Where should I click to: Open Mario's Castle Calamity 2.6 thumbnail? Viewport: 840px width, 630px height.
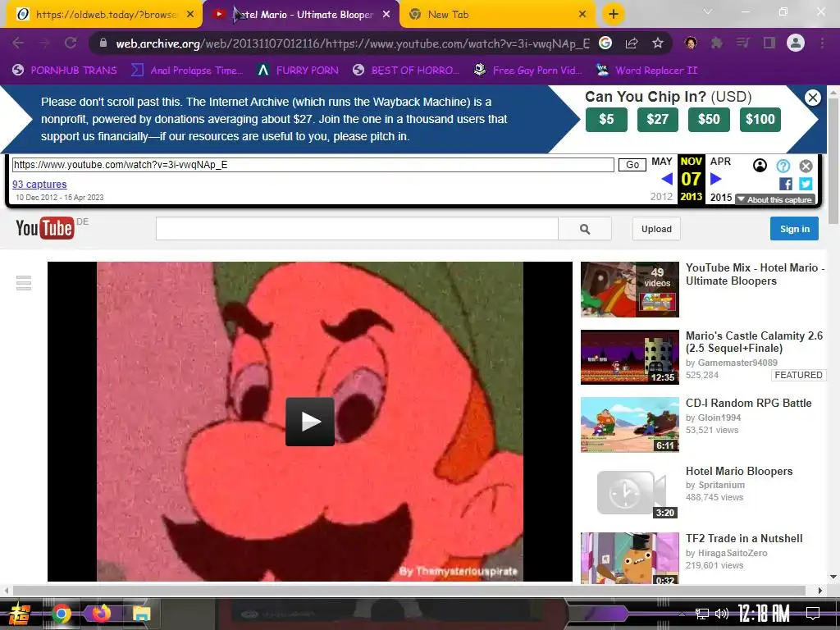click(x=629, y=358)
